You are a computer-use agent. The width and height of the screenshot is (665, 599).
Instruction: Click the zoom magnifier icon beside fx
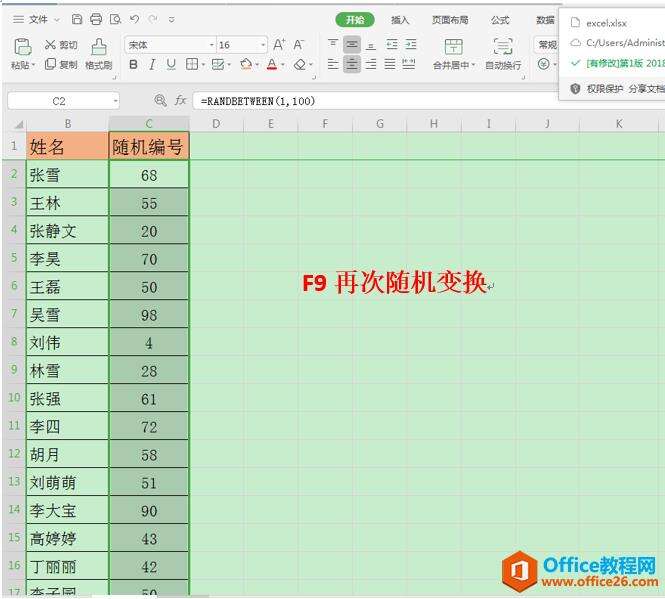pyautogui.click(x=160, y=101)
